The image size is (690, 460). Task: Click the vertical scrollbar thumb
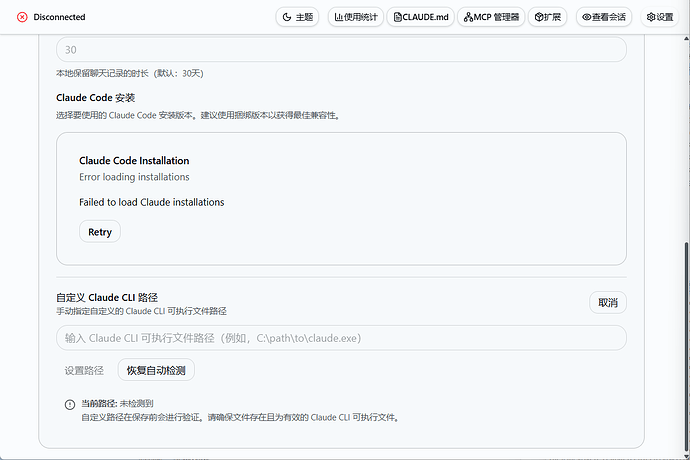tap(686, 347)
